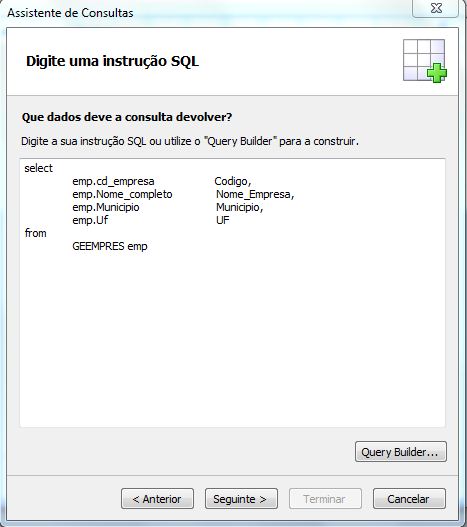Click the disabled Terminar button
The width and height of the screenshot is (467, 527).
coord(325,499)
